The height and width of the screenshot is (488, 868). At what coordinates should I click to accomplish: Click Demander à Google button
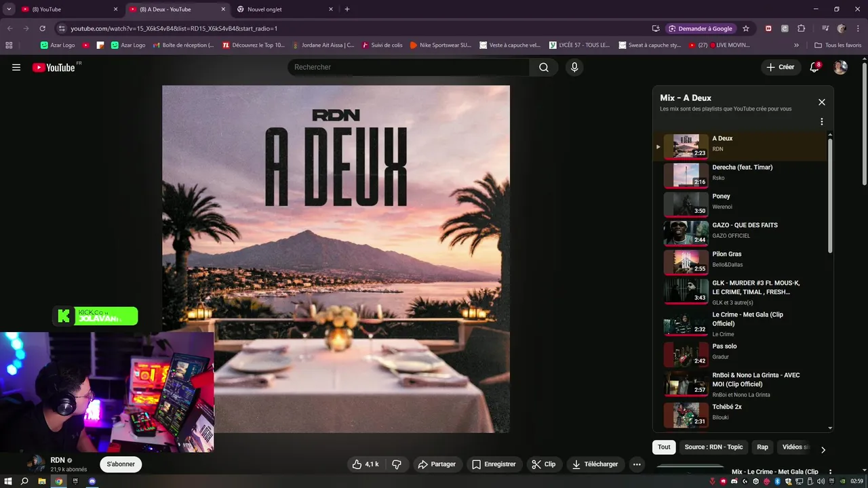tap(701, 28)
